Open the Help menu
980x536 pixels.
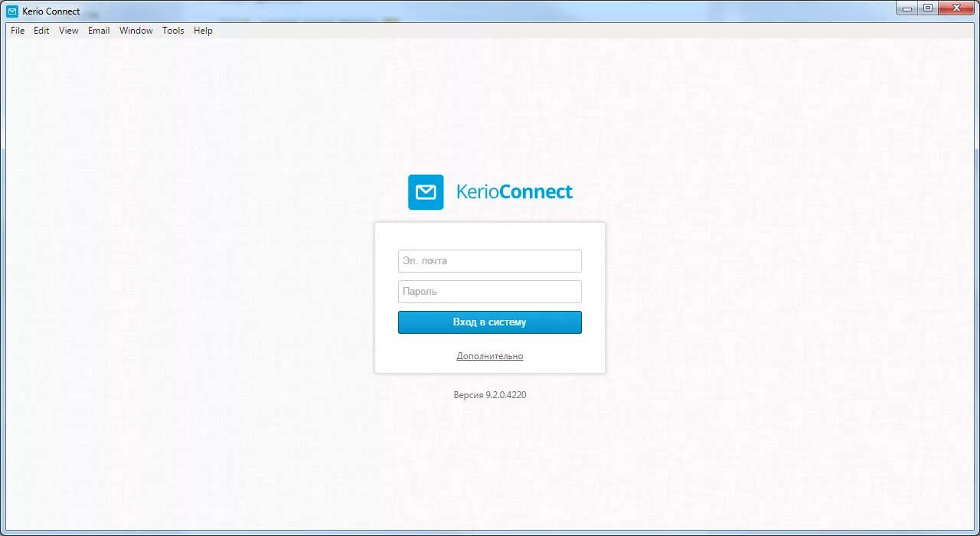203,31
